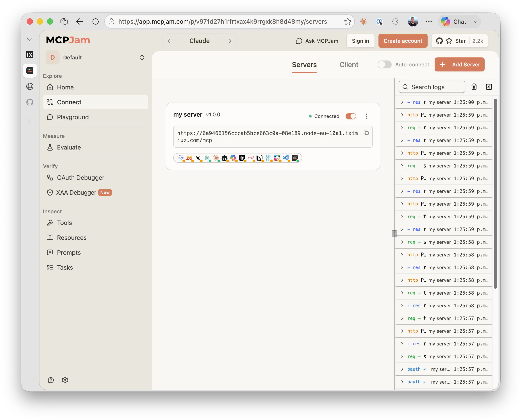Reload the page in the browser
Screen dimensions: 521x420
(x=96, y=21)
